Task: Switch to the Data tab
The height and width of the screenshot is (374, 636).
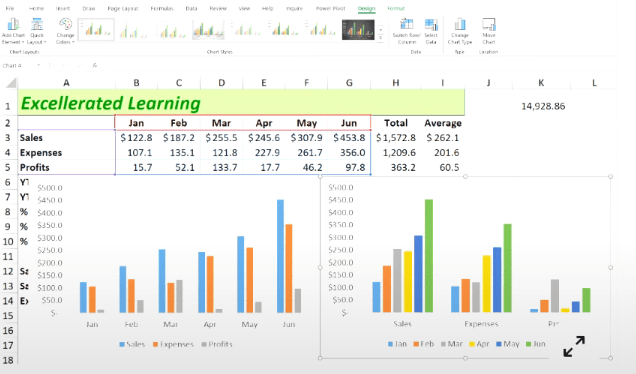Action: coord(191,8)
